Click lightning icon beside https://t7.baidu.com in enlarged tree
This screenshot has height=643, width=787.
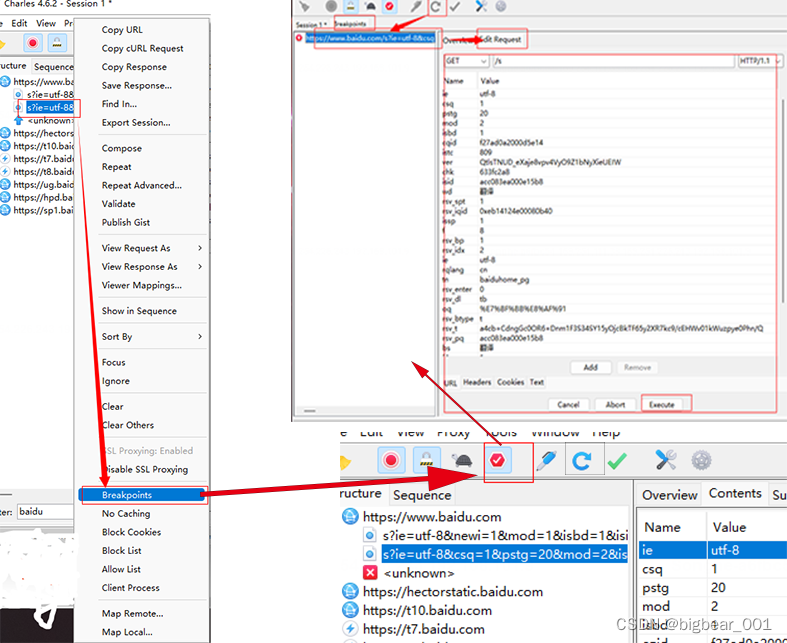pos(350,628)
